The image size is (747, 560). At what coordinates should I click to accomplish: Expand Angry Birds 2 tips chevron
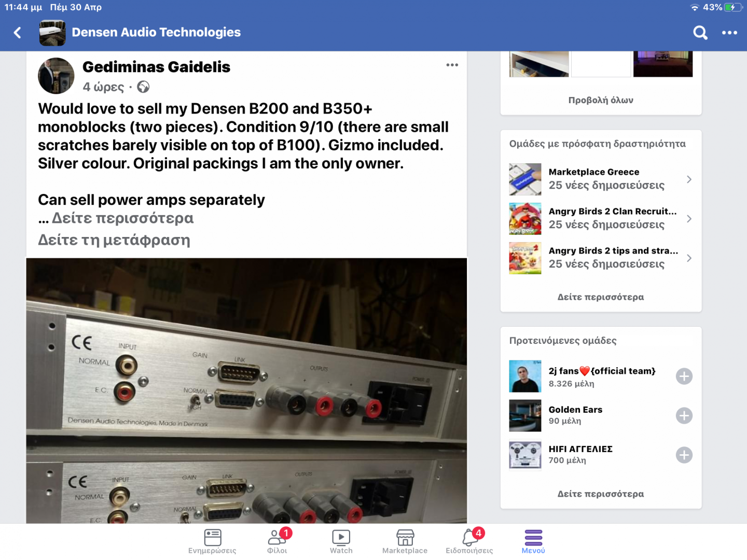(689, 258)
